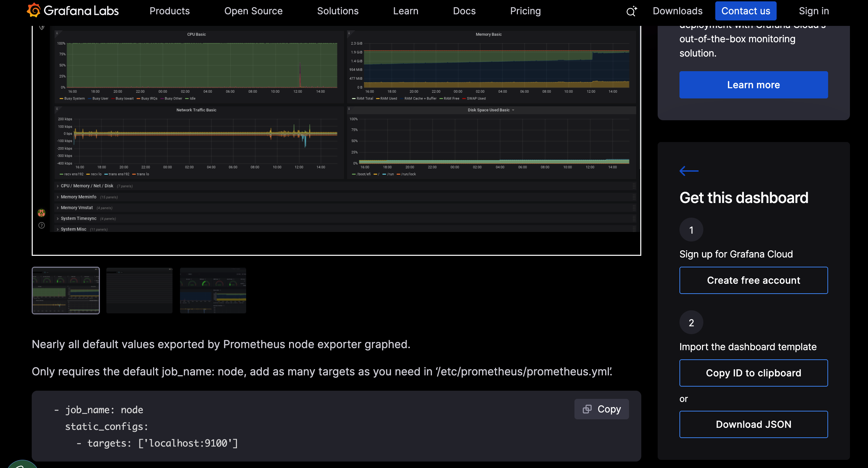The image size is (868, 468).
Task: Select the third dashboard screenshot thumbnail
Action: click(213, 291)
